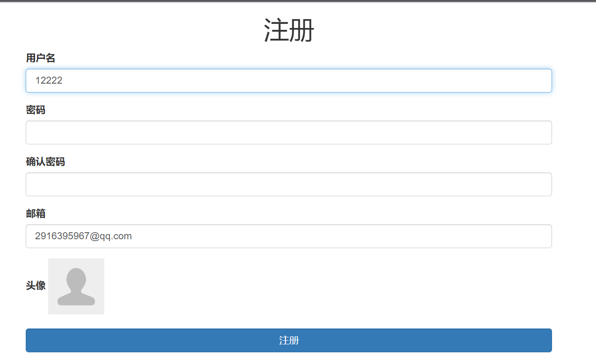The width and height of the screenshot is (596, 364).
Task: Click the 用户名 field label
Action: tap(40, 58)
